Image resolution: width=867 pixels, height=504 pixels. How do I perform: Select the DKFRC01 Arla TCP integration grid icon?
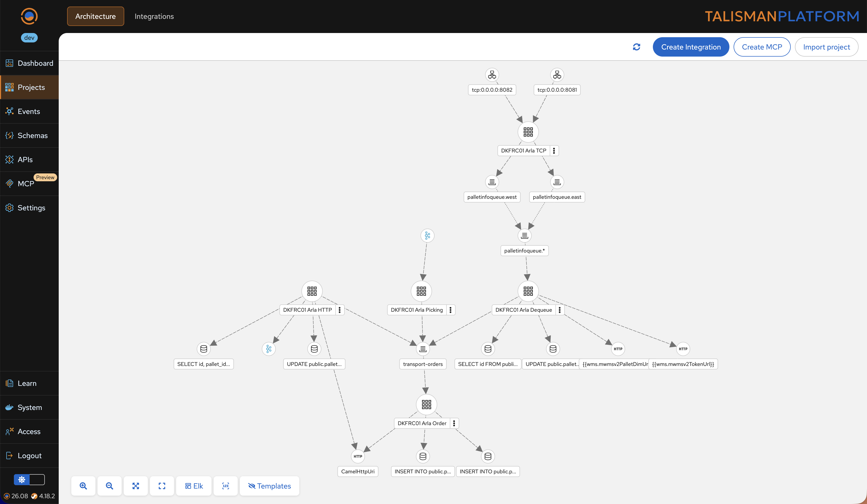(x=528, y=132)
